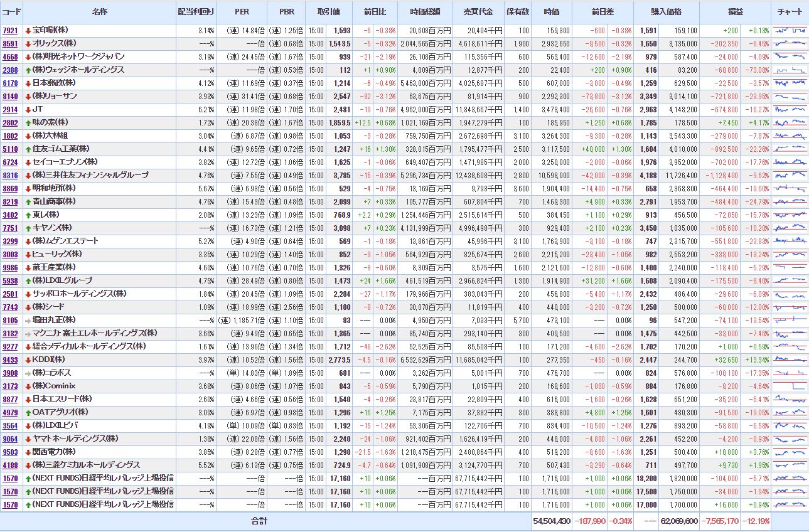Open the mini chart for 宝印刷(株)

790,30
